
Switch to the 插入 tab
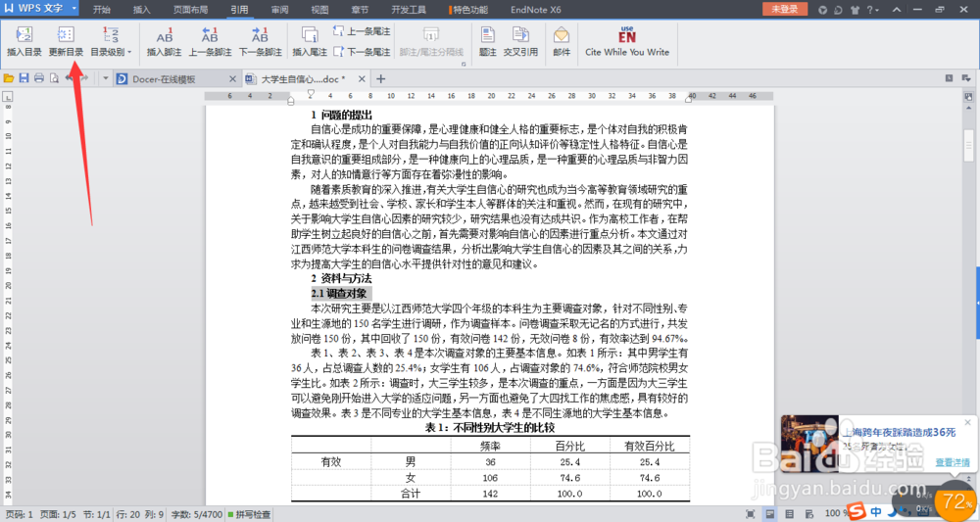tap(142, 10)
